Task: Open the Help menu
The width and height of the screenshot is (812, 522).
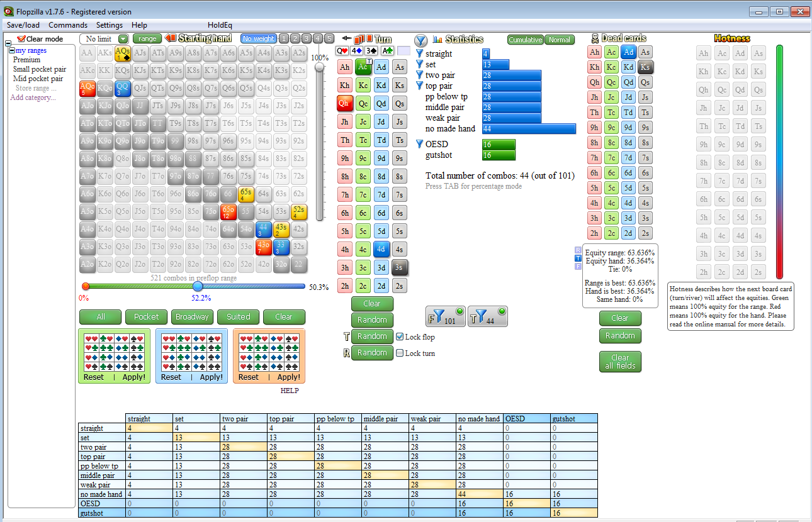Action: pyautogui.click(x=139, y=25)
